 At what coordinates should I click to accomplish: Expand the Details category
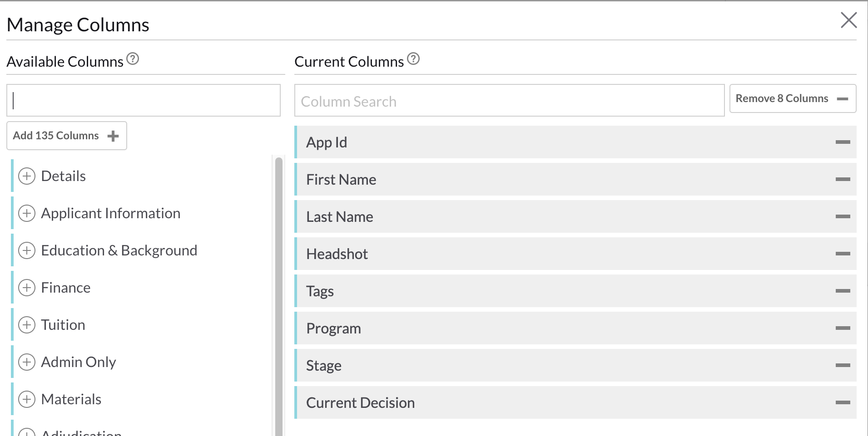28,176
